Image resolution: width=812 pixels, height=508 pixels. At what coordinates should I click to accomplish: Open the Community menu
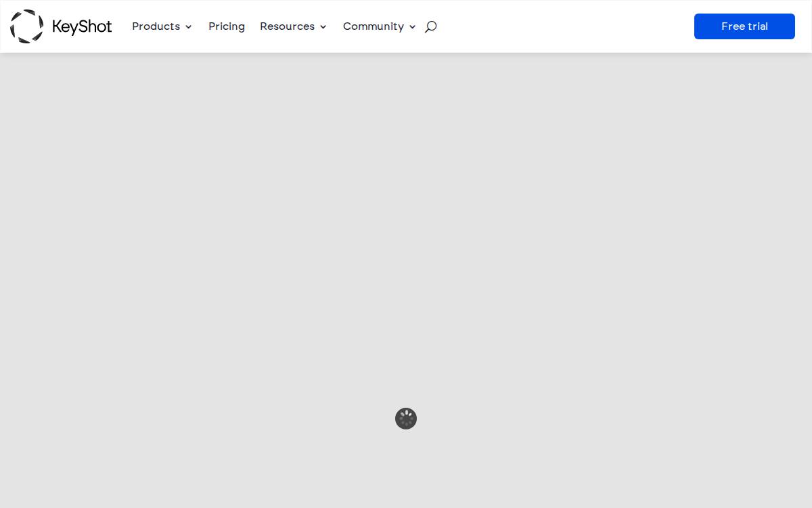374,26
